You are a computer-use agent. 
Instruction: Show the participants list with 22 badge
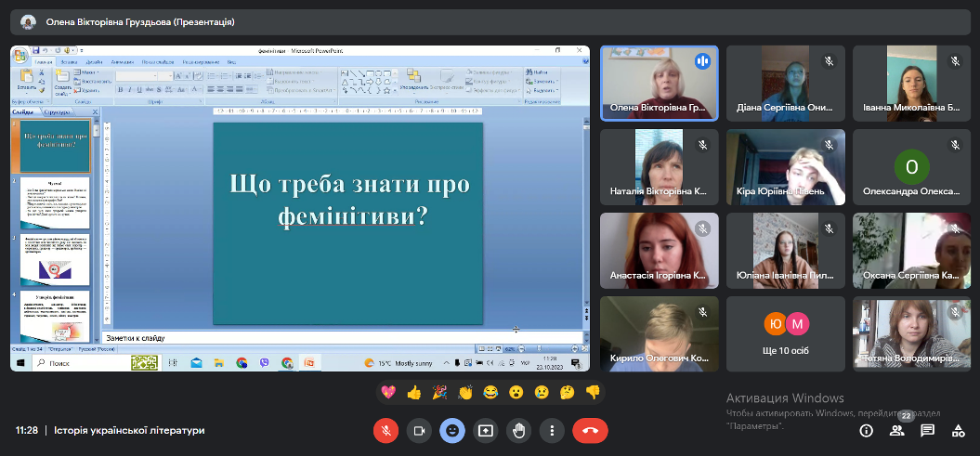point(896,430)
